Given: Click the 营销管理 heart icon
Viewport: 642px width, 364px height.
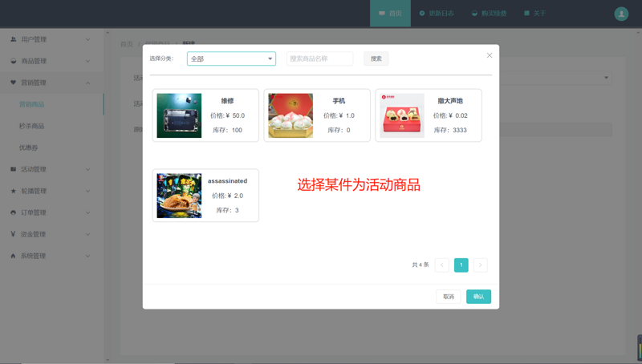Looking at the screenshot, I should coord(13,83).
